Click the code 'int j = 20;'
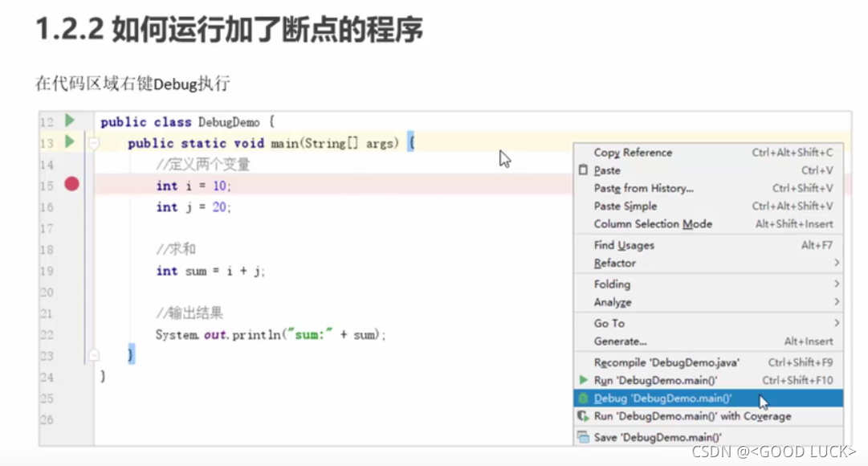Image resolution: width=868 pixels, height=466 pixels. pos(194,207)
